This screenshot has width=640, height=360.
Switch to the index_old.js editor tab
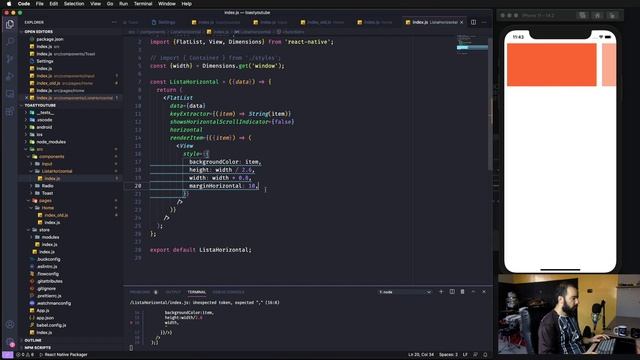322,22
